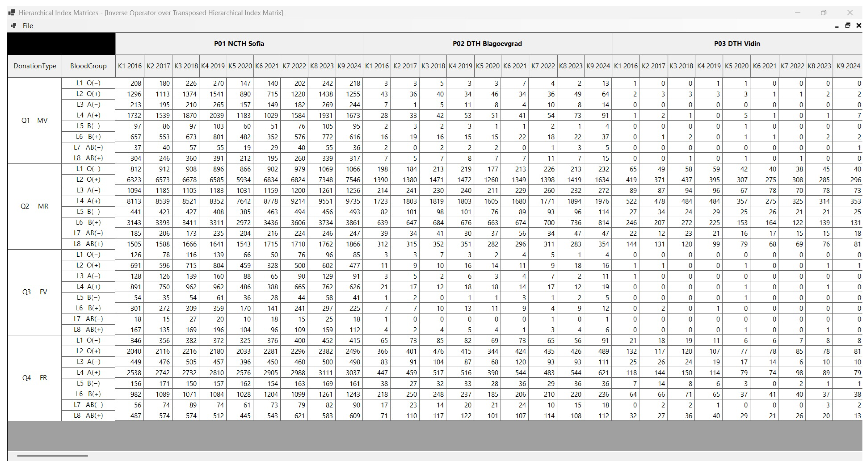Click the MDI child icon beside File

pyautogui.click(x=13, y=26)
